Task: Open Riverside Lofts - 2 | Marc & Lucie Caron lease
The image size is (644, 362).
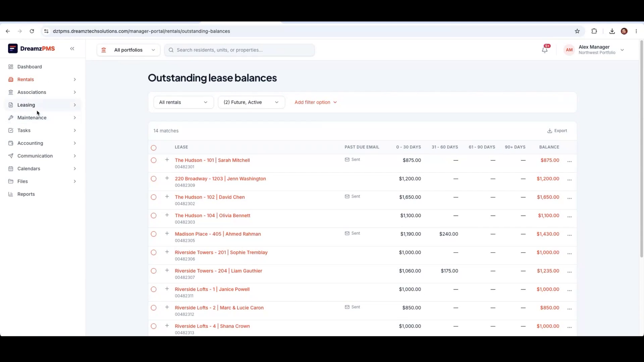Action: [219, 308]
